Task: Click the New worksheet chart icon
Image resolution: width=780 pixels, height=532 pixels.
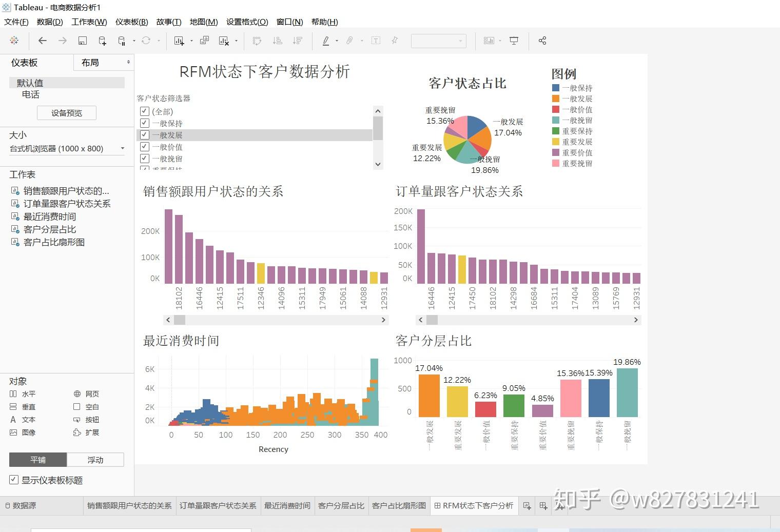Action: [x=179, y=41]
